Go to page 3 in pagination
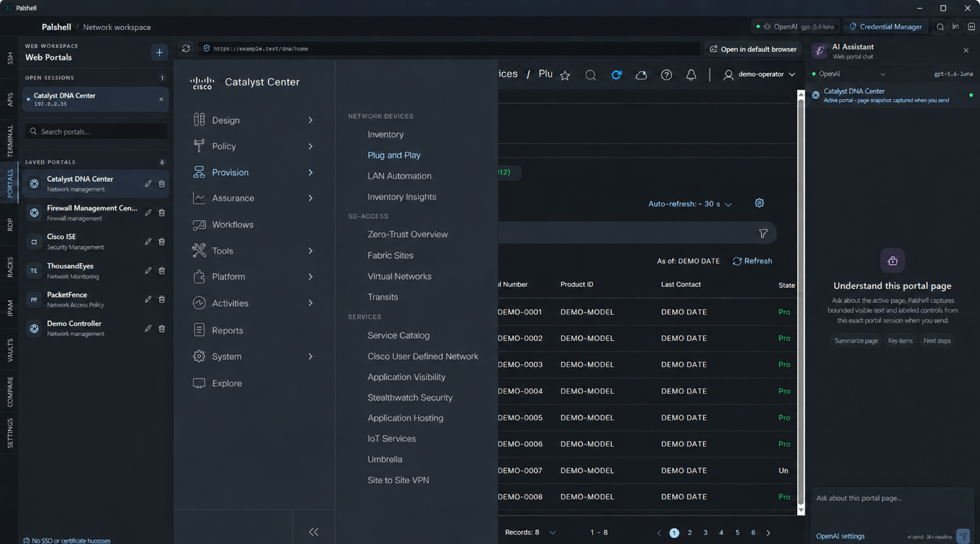 [x=706, y=532]
